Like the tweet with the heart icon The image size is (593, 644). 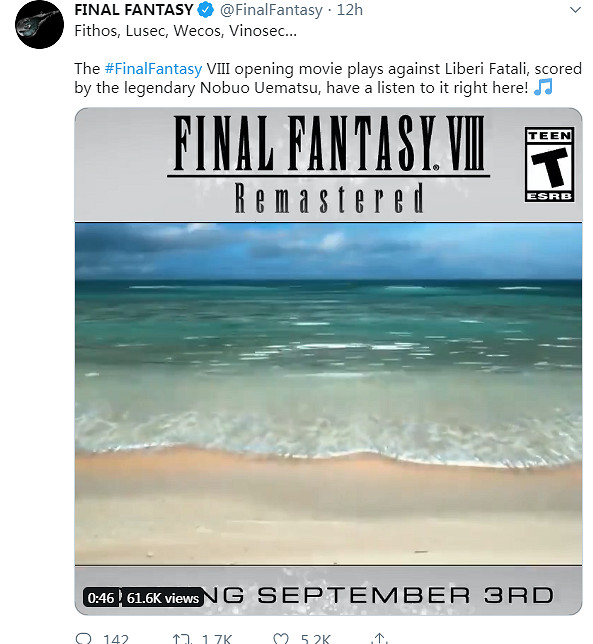pyautogui.click(x=281, y=639)
